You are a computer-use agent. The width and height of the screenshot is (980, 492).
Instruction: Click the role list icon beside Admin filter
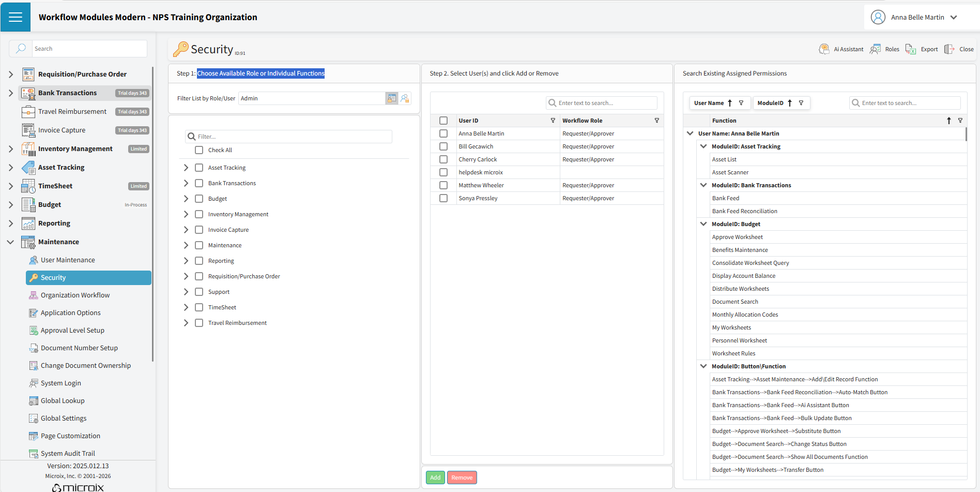point(392,98)
